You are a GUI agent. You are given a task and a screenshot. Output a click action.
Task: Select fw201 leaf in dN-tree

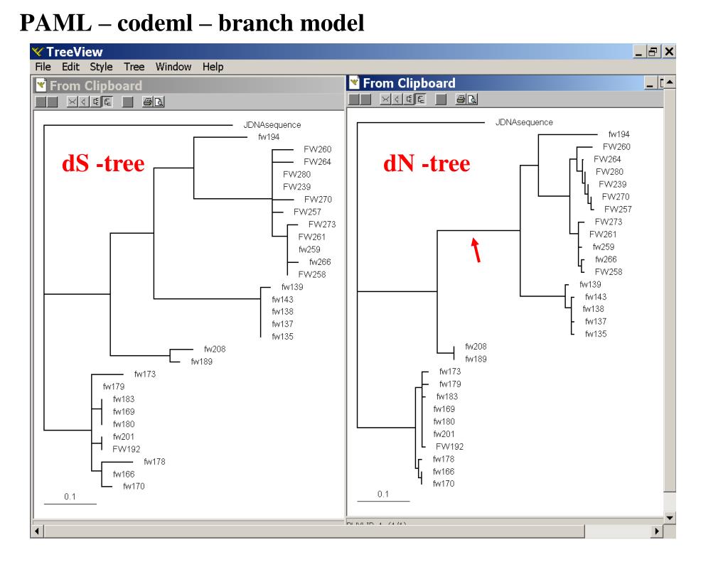pos(444,434)
